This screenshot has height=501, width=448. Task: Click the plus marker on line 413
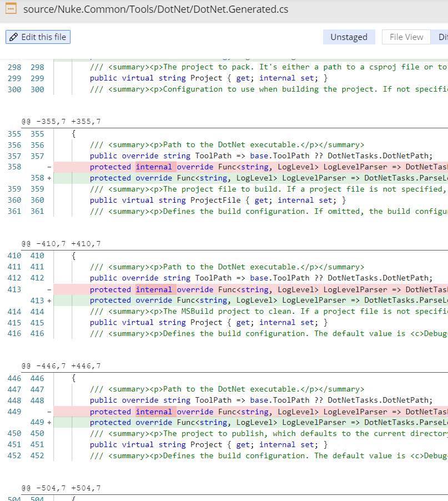[x=49, y=300]
